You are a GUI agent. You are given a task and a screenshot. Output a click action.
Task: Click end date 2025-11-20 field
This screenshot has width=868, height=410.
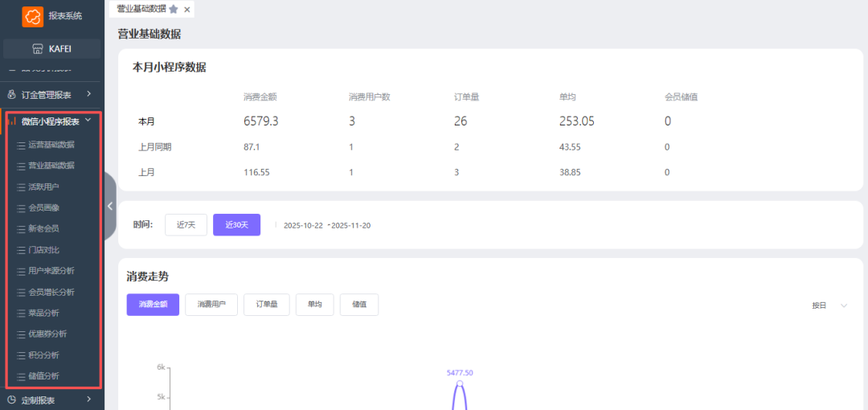(x=351, y=225)
